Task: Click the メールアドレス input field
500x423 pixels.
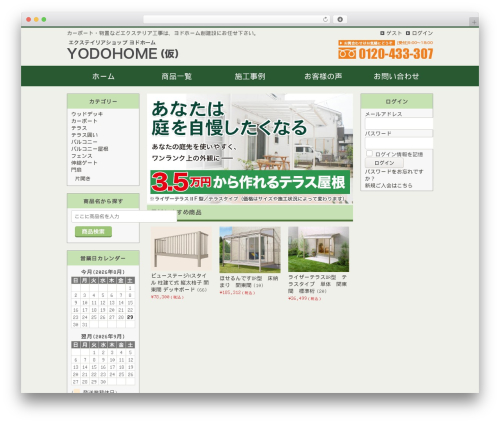Action: point(399,123)
